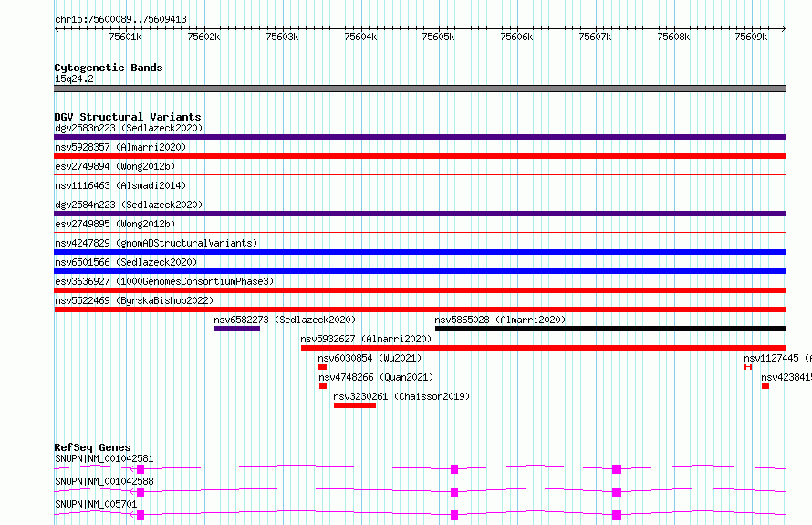Viewport: 812px width, 525px height.
Task: Click NM_001042581 exon near 75605k
Action: tap(454, 469)
